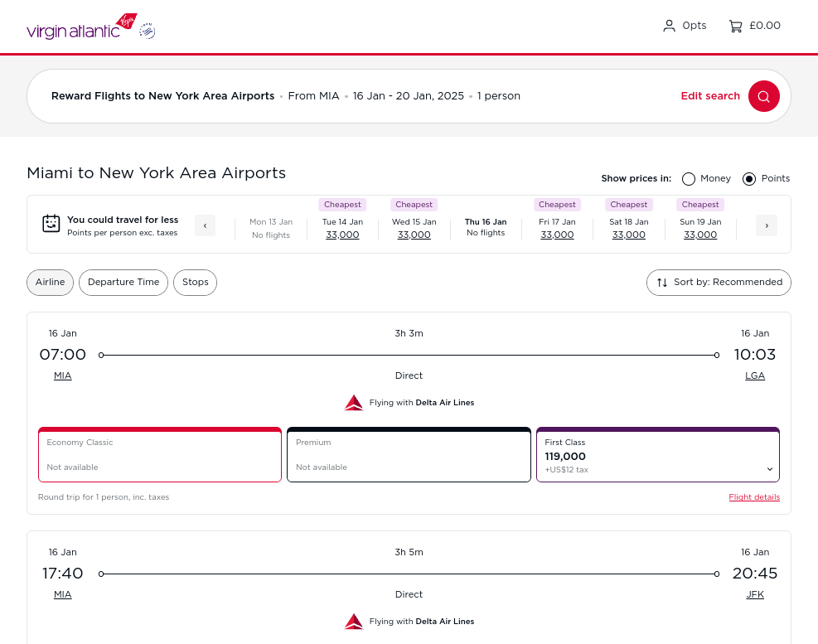Select the Economy Classic fare box
This screenshot has width=818, height=644.
click(x=160, y=454)
